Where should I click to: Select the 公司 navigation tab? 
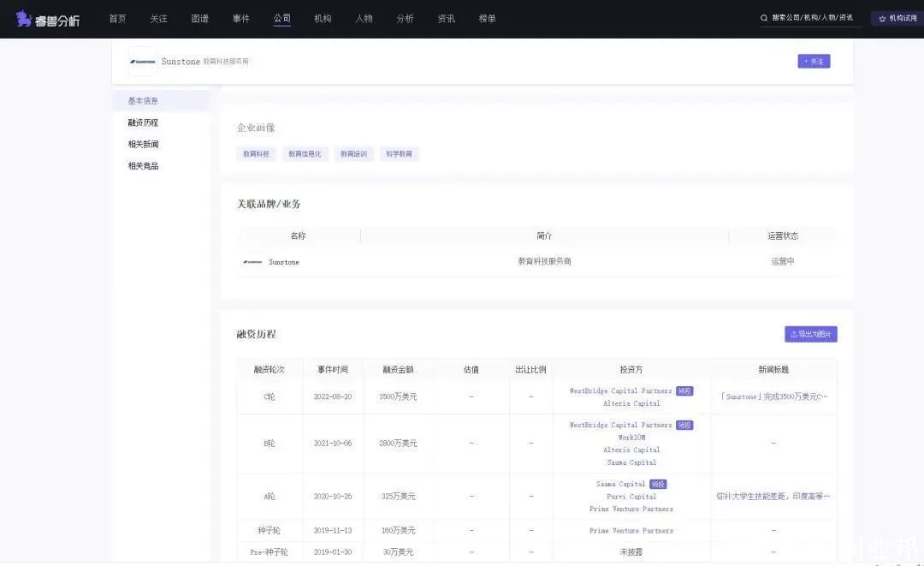click(282, 19)
